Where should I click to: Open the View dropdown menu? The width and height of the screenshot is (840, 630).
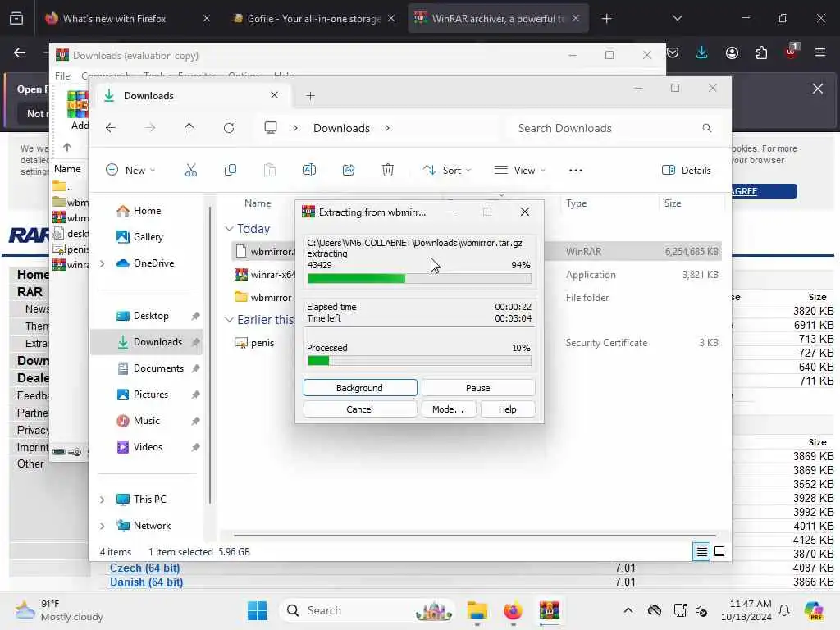(519, 171)
